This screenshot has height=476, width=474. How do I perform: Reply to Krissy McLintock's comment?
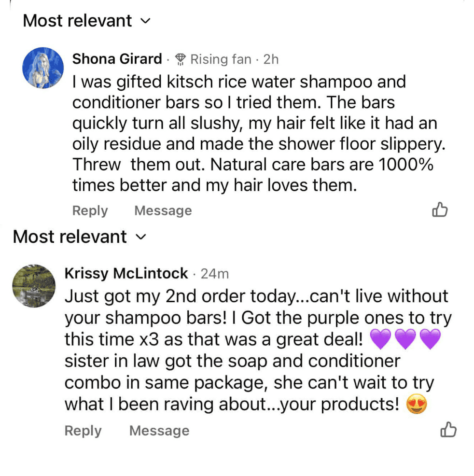pos(83,431)
